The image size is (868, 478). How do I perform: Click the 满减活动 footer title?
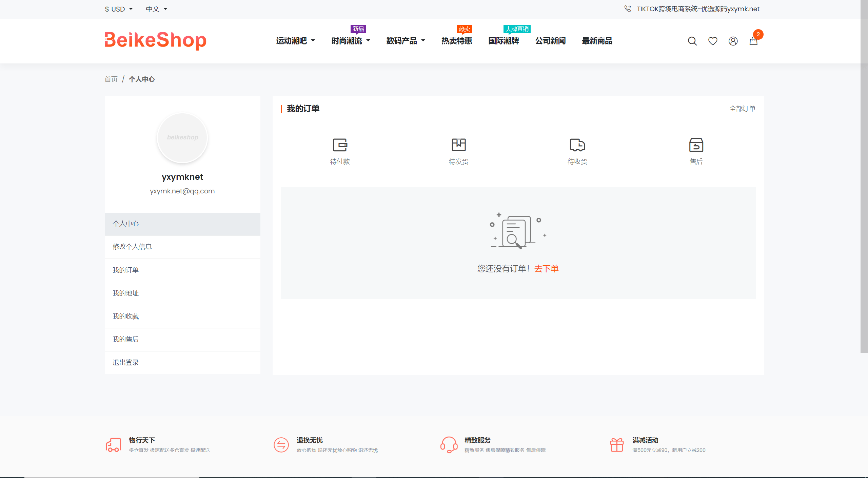(x=645, y=440)
